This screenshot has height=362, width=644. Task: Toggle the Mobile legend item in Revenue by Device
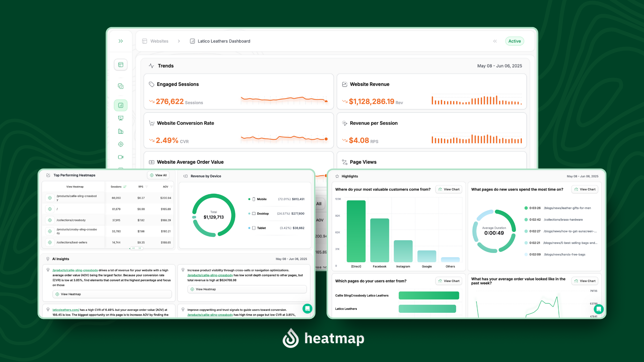(x=261, y=199)
